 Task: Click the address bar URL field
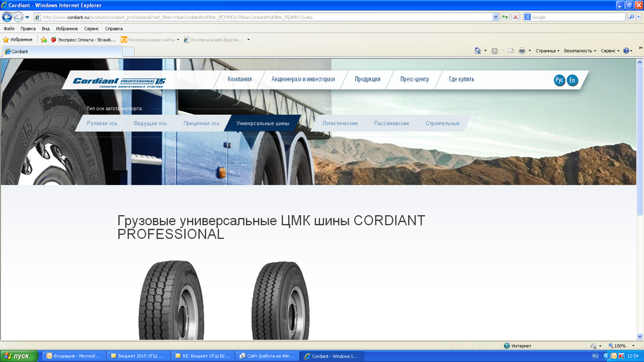tap(266, 17)
